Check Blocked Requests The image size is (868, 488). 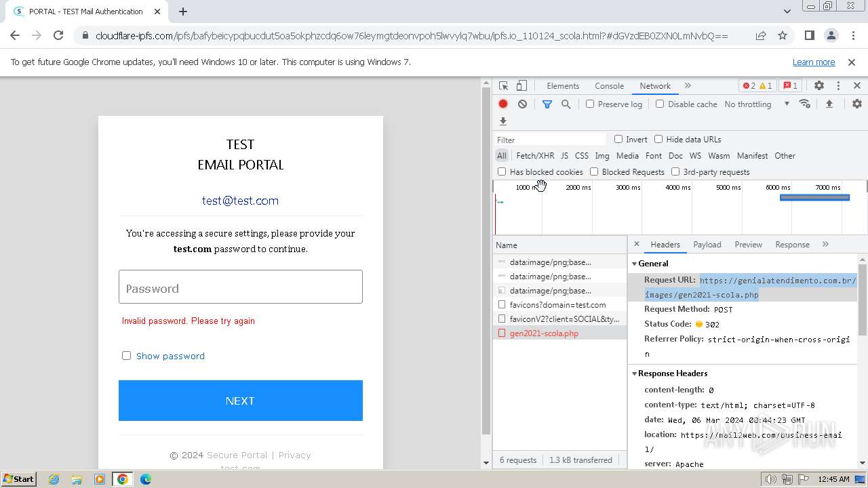(x=594, y=172)
